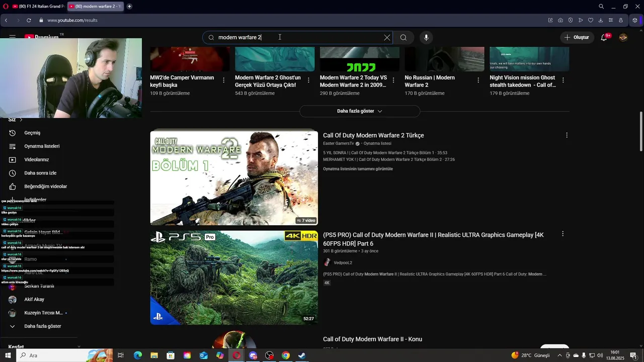This screenshot has height=362, width=644.
Task: Open the Easter GamersTv channel link
Action: tap(338, 144)
